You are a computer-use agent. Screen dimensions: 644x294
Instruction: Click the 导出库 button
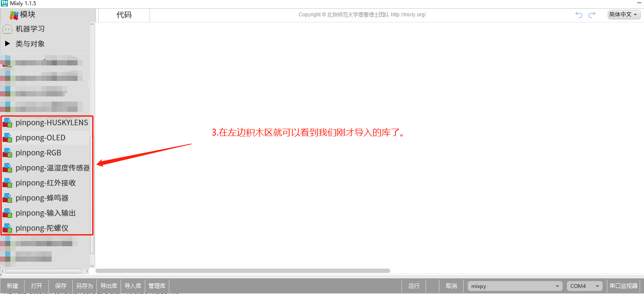tap(109, 286)
